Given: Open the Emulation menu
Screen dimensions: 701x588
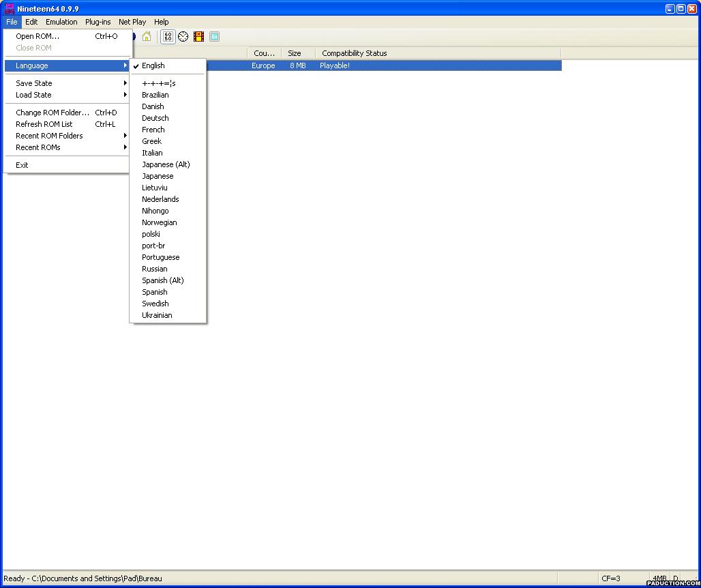Looking at the screenshot, I should coord(61,22).
